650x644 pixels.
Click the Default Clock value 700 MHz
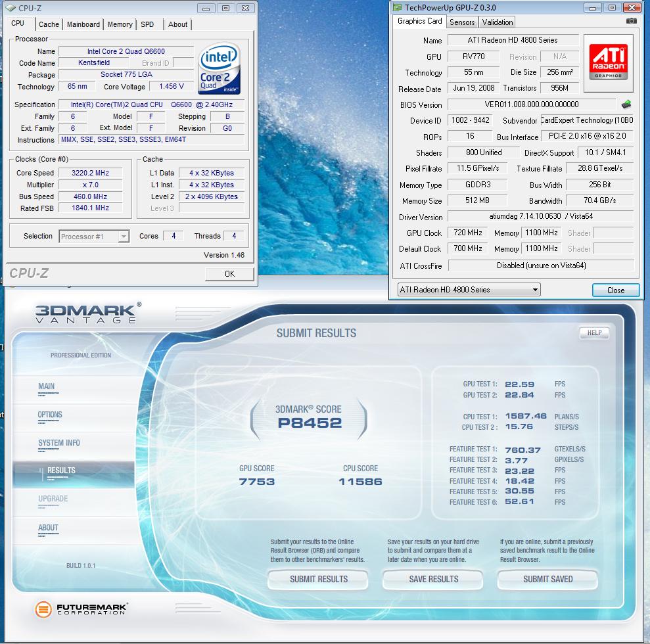[x=467, y=248]
